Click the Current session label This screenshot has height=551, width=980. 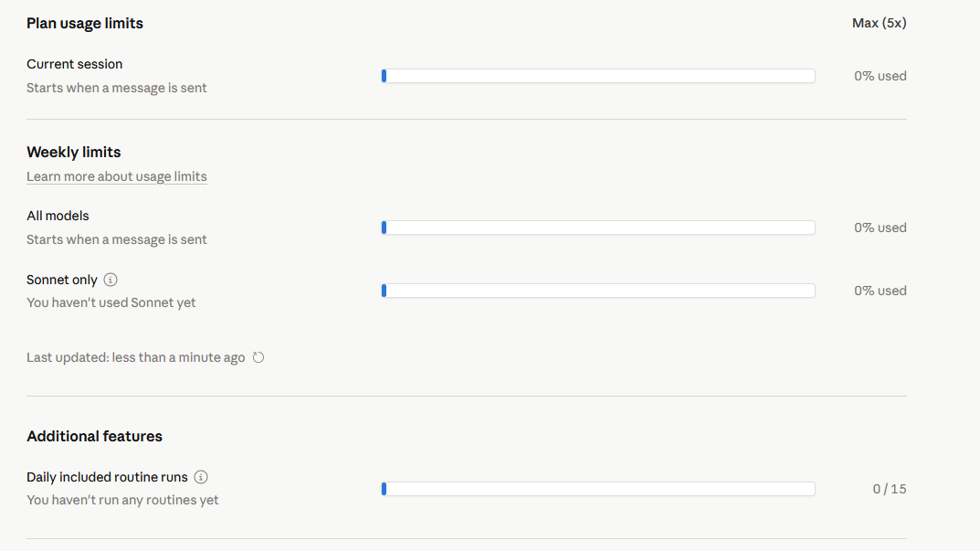click(x=74, y=64)
